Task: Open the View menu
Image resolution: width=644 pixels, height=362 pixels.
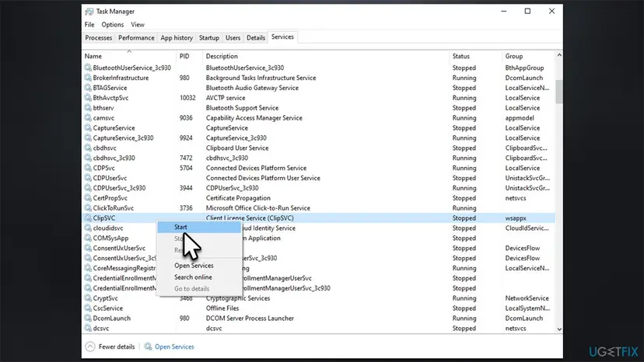Action: 138,25
